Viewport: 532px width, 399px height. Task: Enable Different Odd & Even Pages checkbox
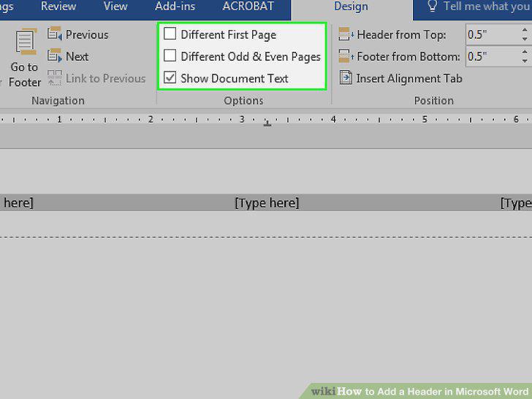[170, 56]
